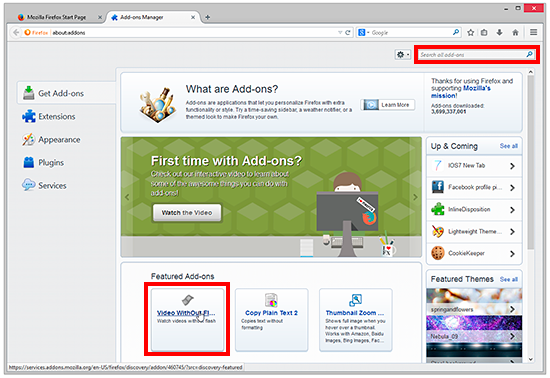
Task: Click the reload page icon
Action: tap(348, 33)
